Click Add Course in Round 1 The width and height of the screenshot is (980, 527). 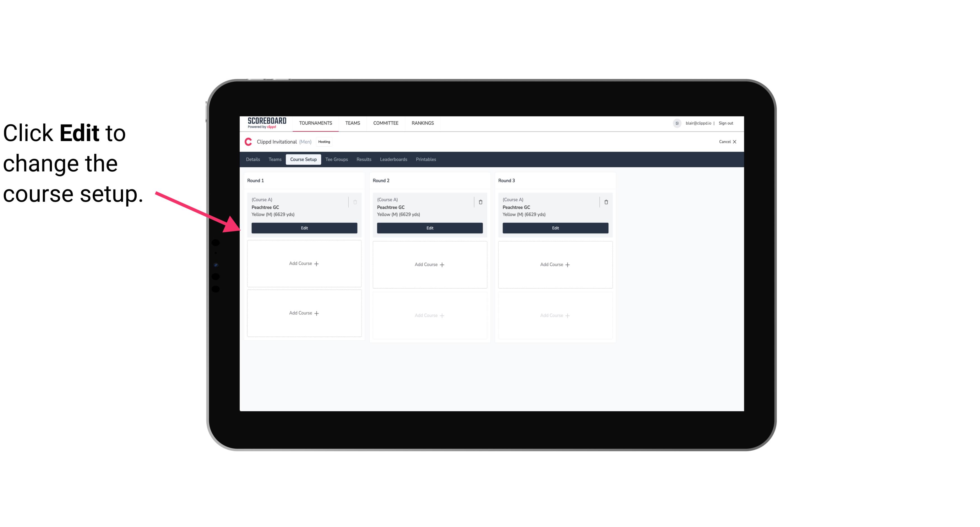(304, 264)
